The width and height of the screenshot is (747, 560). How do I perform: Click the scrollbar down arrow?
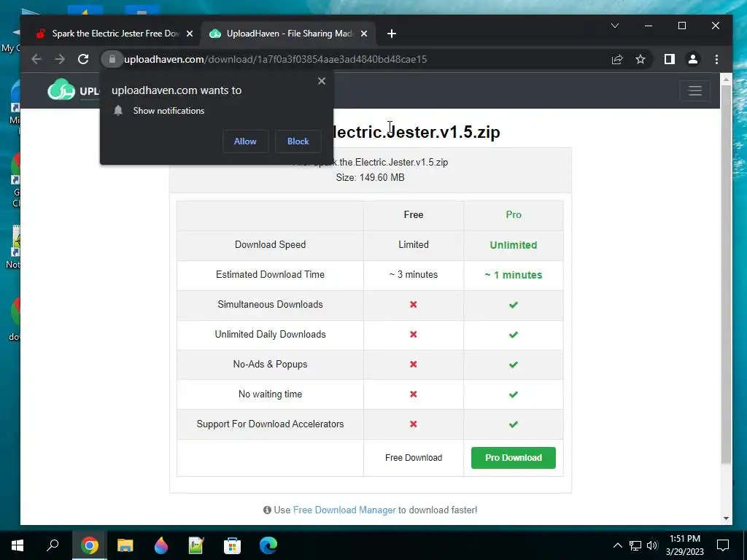726,518
